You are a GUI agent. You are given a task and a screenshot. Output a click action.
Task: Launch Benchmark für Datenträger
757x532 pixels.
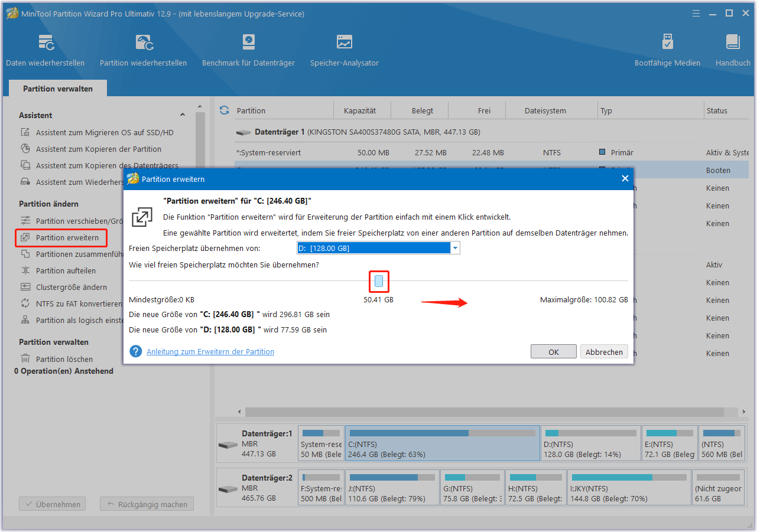[248, 50]
